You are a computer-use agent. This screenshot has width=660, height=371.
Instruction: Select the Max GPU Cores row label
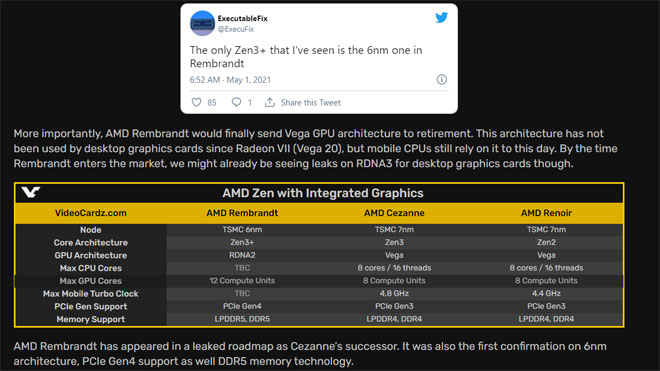(90, 281)
